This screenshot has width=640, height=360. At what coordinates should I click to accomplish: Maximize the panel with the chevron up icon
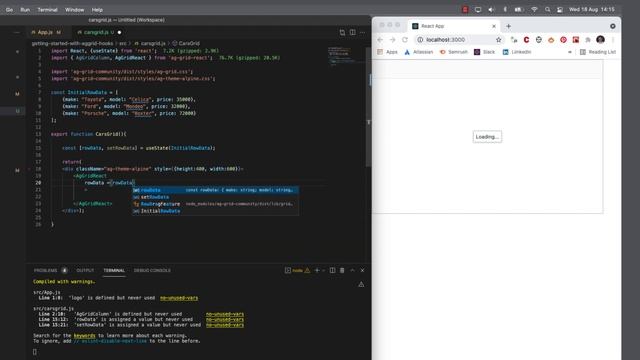pyautogui.click(x=352, y=270)
